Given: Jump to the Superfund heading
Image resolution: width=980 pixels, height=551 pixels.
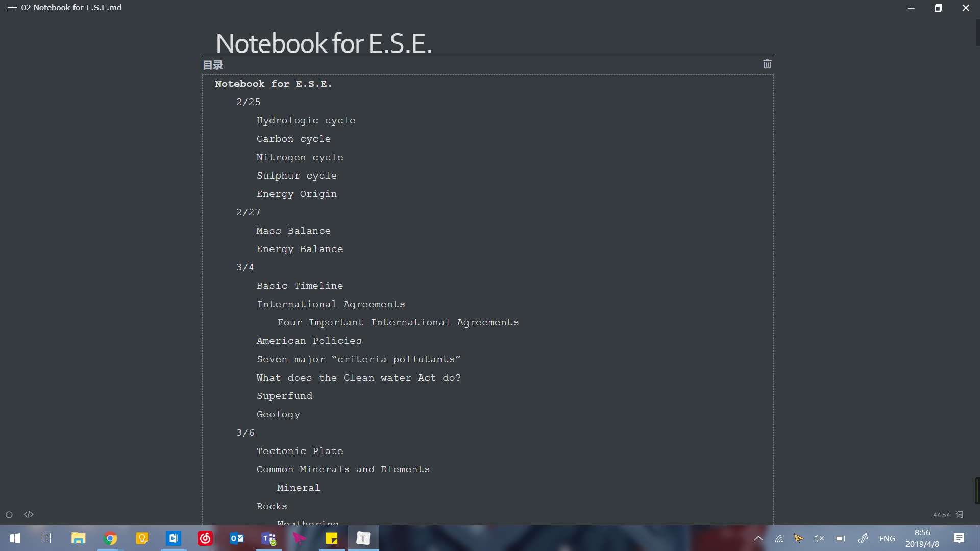Looking at the screenshot, I should tap(284, 396).
